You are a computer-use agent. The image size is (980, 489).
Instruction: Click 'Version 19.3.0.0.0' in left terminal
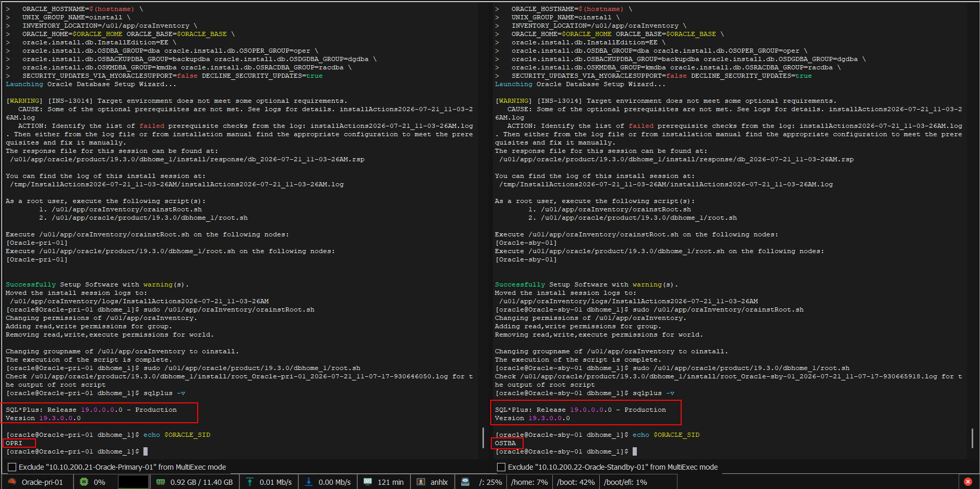pos(43,418)
